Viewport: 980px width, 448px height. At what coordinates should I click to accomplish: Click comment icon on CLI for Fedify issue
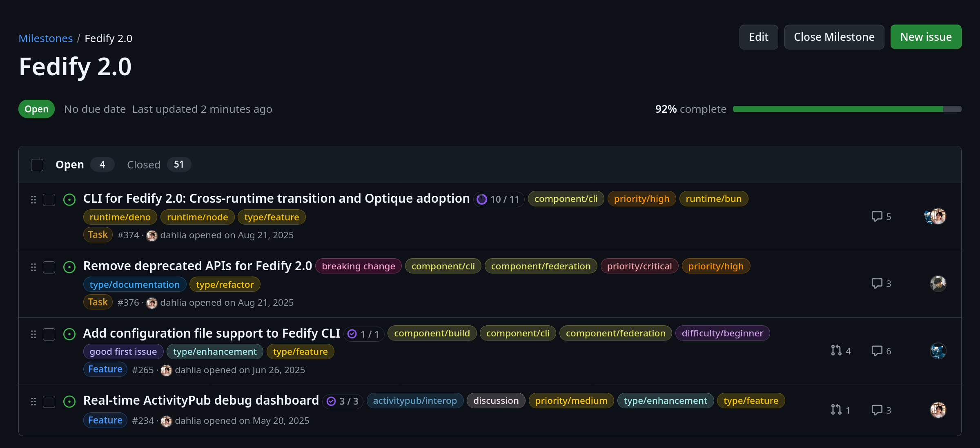(x=877, y=216)
